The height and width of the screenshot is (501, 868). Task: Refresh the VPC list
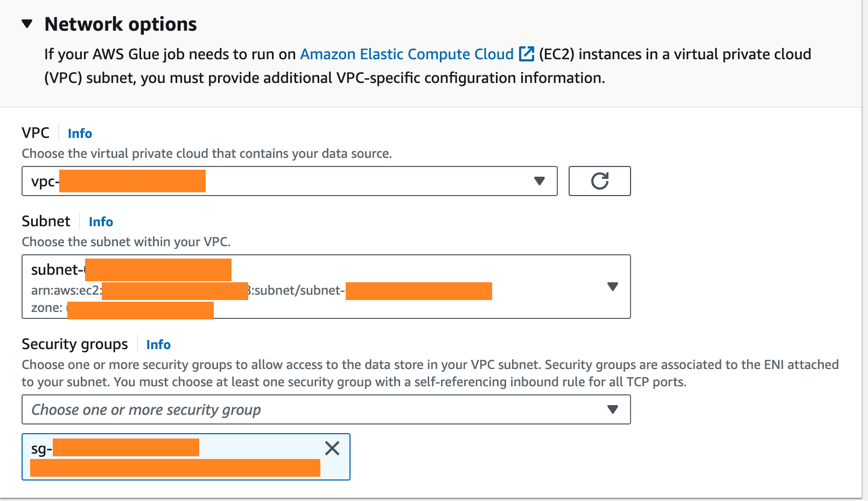click(599, 181)
